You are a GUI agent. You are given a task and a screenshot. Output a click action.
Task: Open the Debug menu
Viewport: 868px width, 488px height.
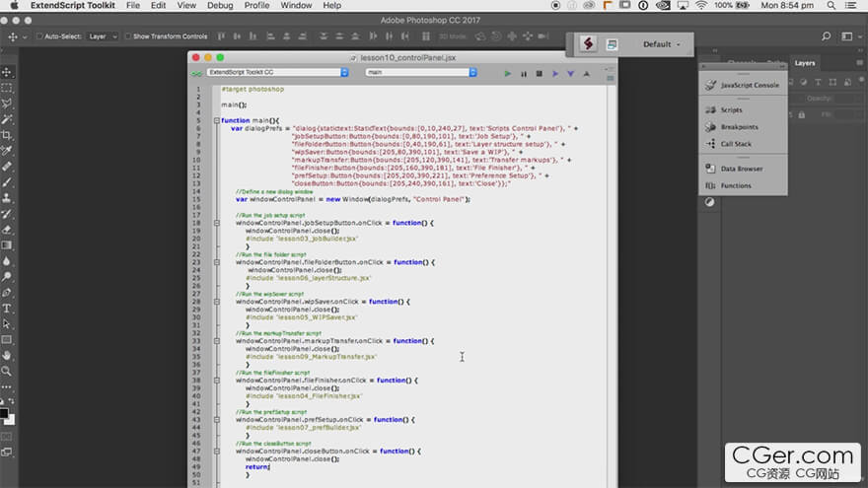click(x=220, y=6)
